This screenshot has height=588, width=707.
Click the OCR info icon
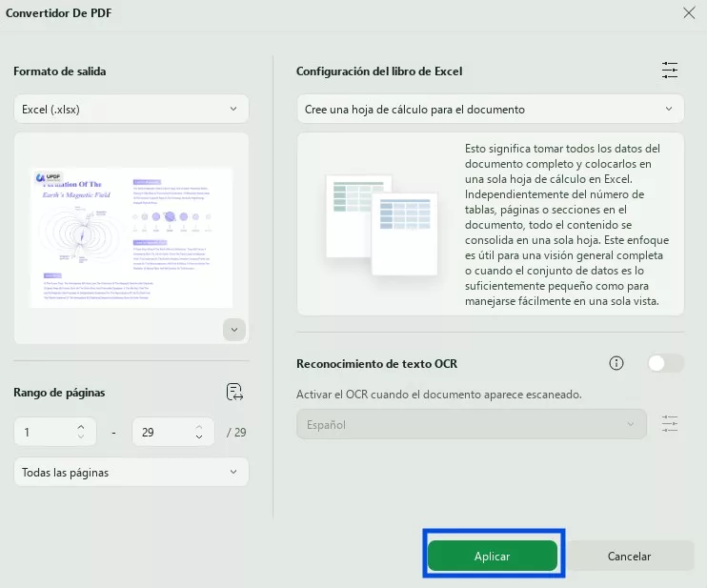tap(616, 363)
